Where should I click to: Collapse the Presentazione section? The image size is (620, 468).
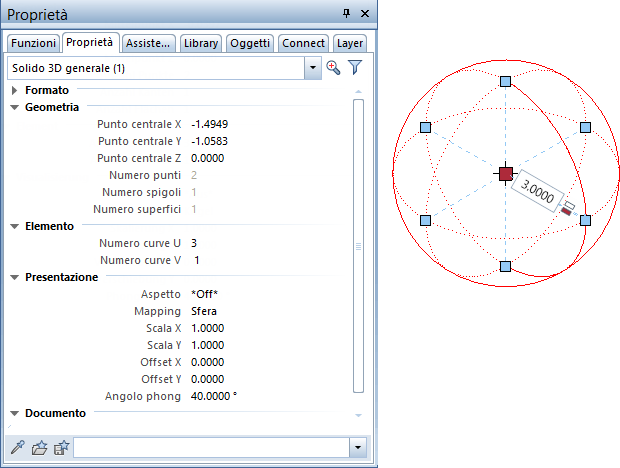pyautogui.click(x=15, y=277)
